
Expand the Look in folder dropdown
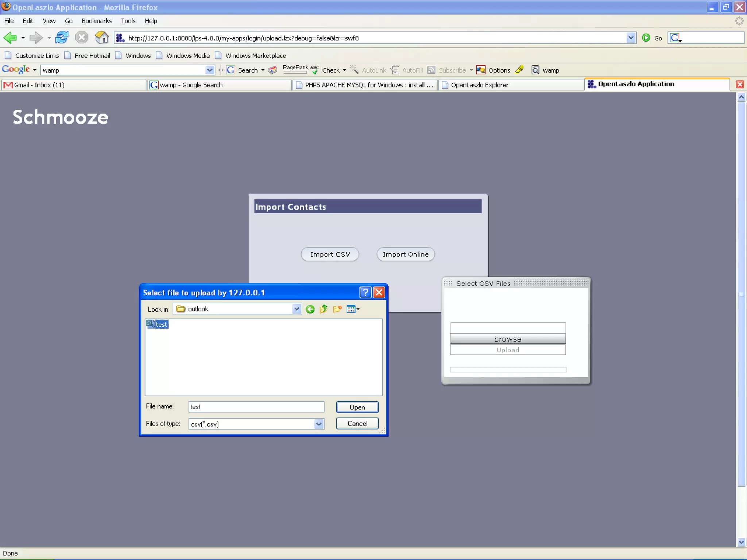297,309
